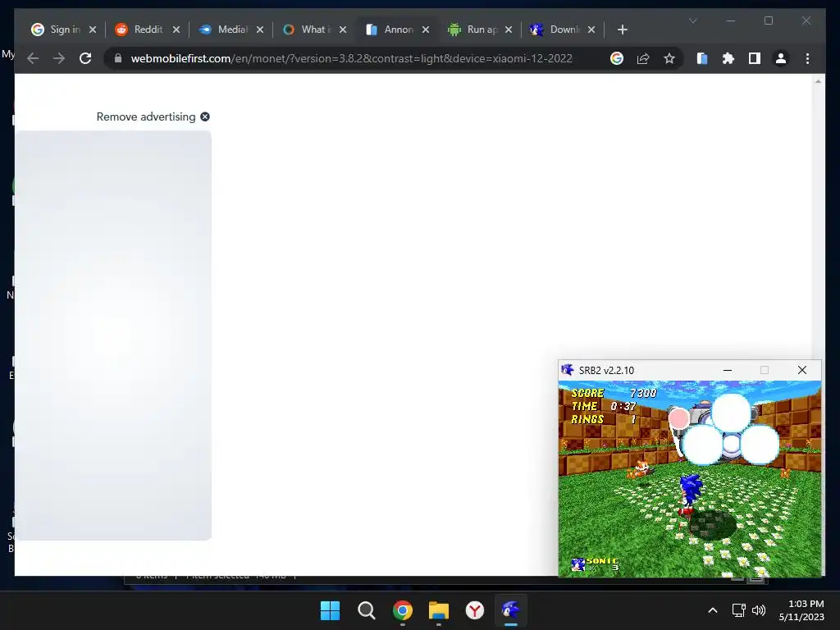Bookmark this page with the star
This screenshot has height=630, width=840.
pyautogui.click(x=669, y=58)
